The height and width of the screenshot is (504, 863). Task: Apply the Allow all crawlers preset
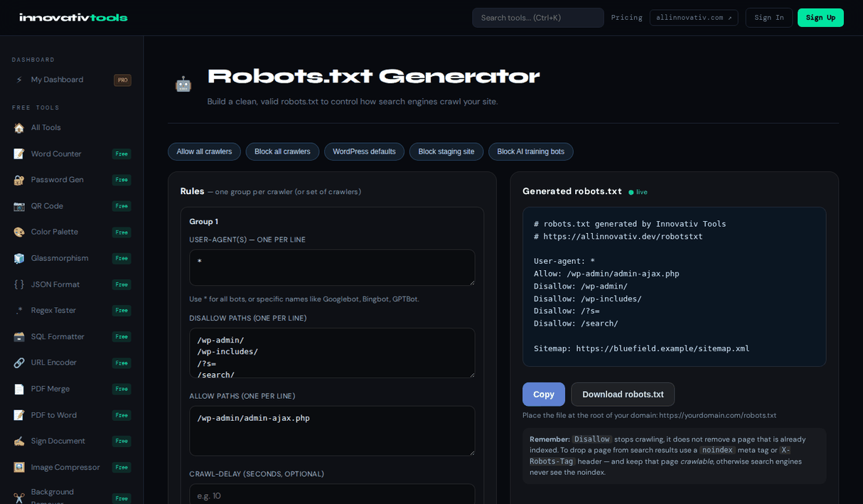click(x=204, y=151)
